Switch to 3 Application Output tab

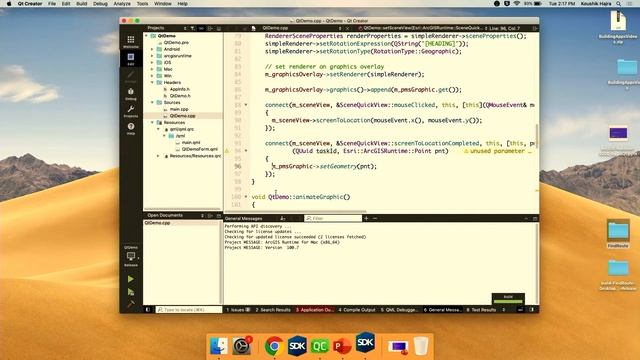click(315, 310)
